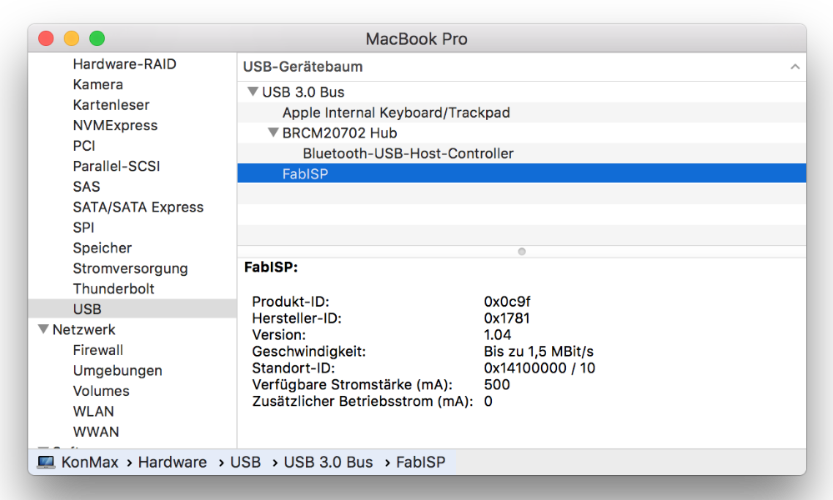Screen dimensions: 833x500
Task: Click MacBook Pro window title
Action: 416,39
